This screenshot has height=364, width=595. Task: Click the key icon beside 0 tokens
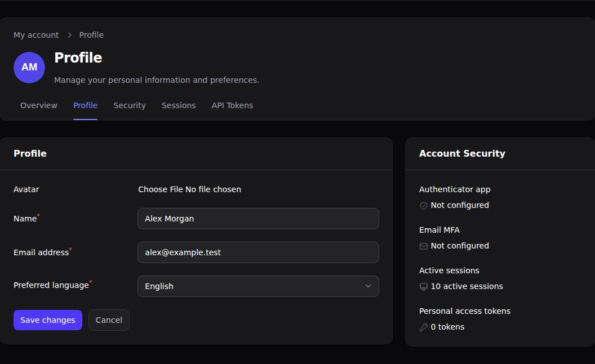click(424, 327)
